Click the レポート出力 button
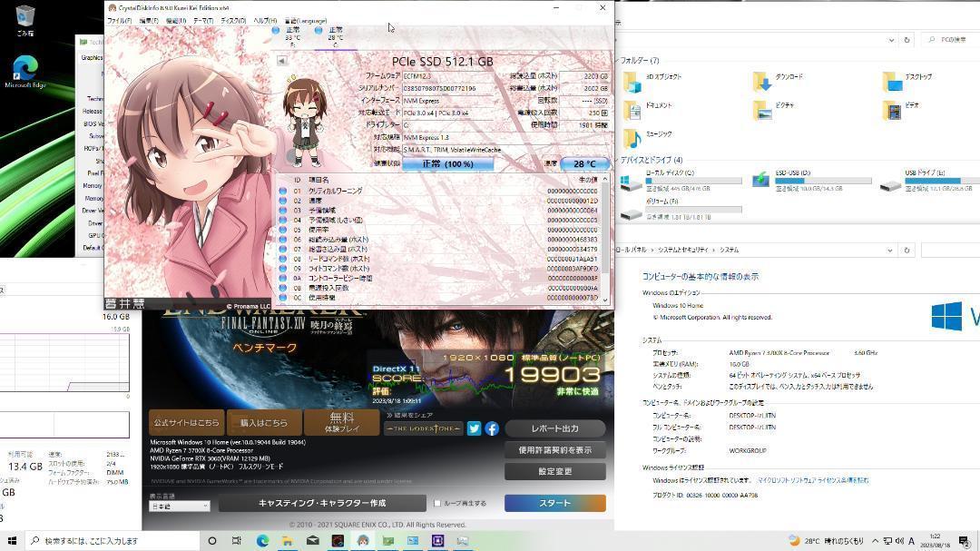 [x=555, y=428]
